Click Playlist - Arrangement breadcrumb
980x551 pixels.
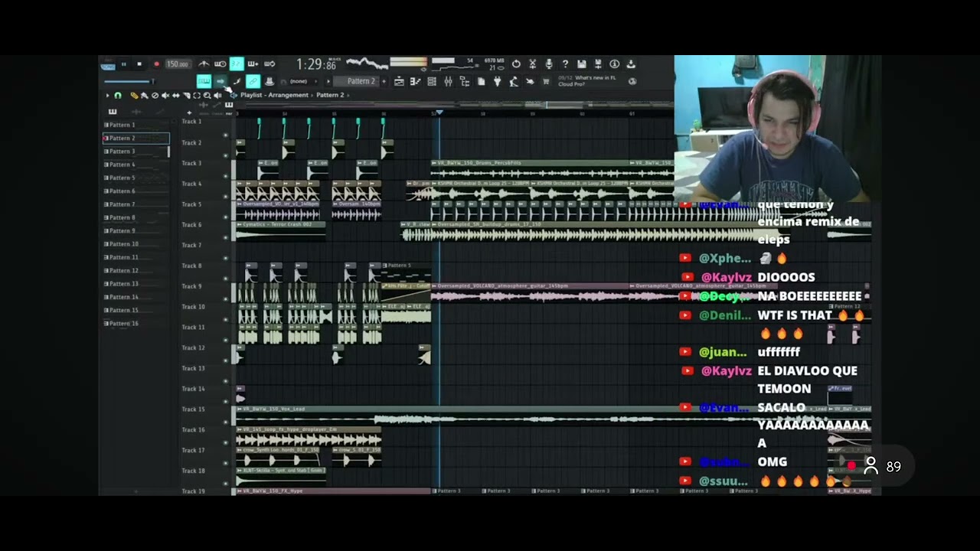click(274, 95)
